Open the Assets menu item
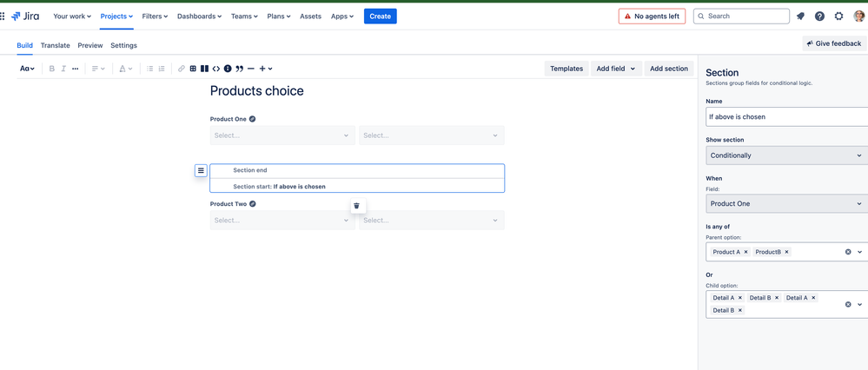The image size is (868, 370). (310, 16)
